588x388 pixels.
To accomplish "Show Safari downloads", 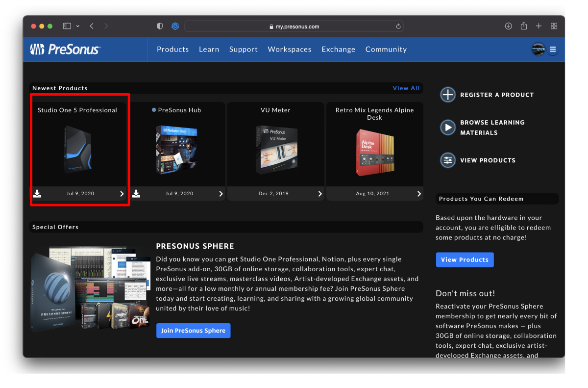I will pyautogui.click(x=509, y=26).
